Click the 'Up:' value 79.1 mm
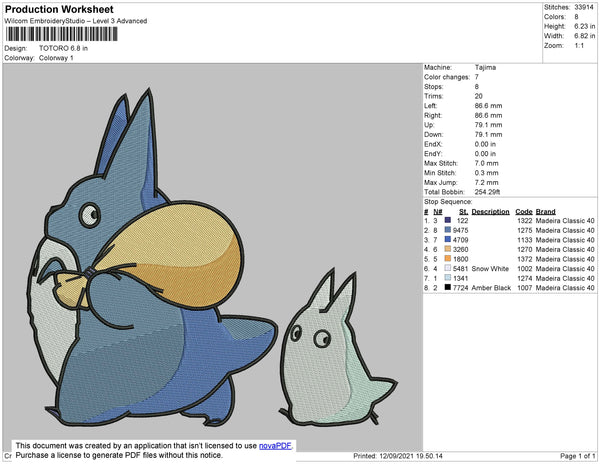 click(x=488, y=125)
